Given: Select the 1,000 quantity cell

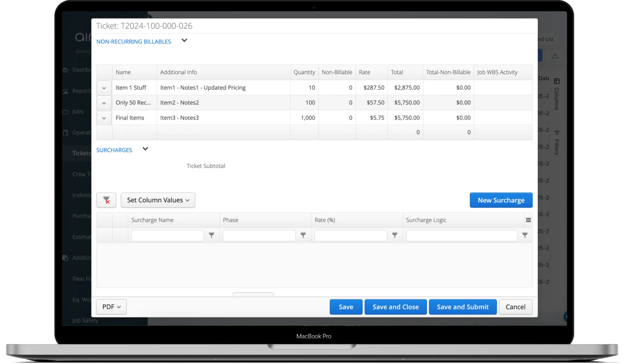Looking at the screenshot, I should (x=304, y=118).
